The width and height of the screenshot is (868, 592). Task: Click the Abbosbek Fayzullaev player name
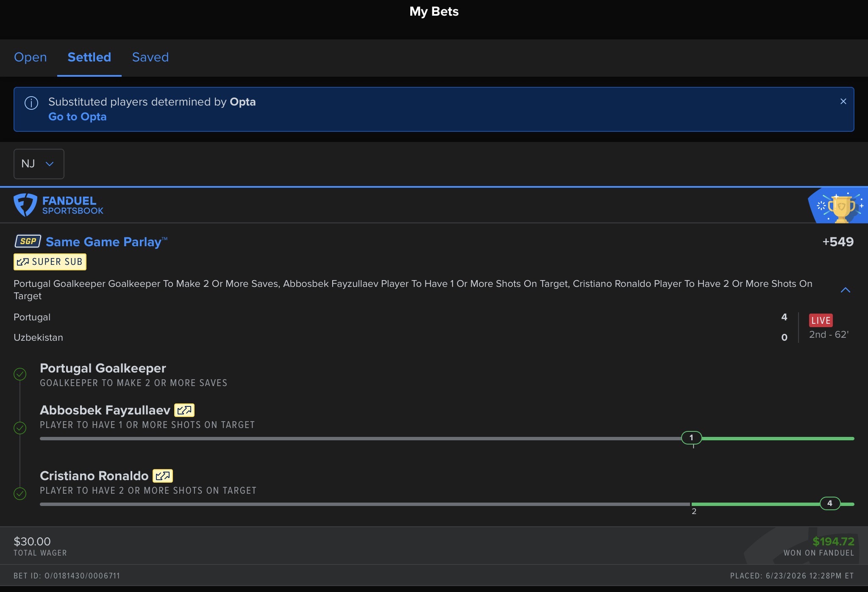point(105,410)
